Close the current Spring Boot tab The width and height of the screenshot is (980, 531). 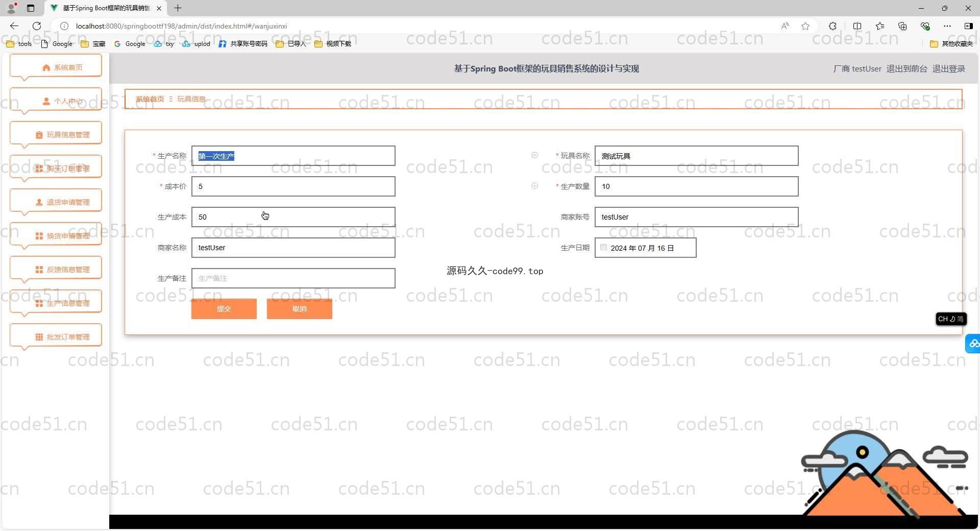(159, 8)
